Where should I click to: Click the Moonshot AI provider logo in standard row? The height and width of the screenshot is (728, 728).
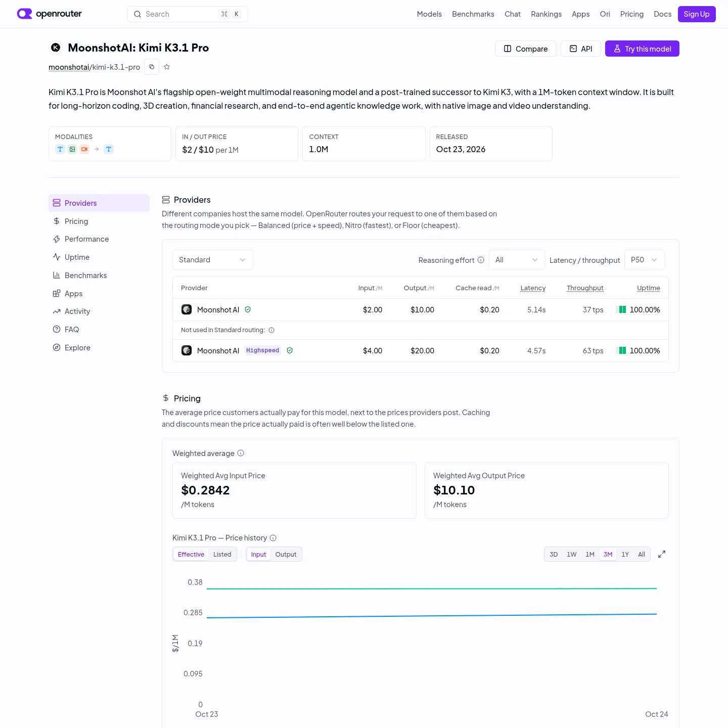(x=187, y=309)
